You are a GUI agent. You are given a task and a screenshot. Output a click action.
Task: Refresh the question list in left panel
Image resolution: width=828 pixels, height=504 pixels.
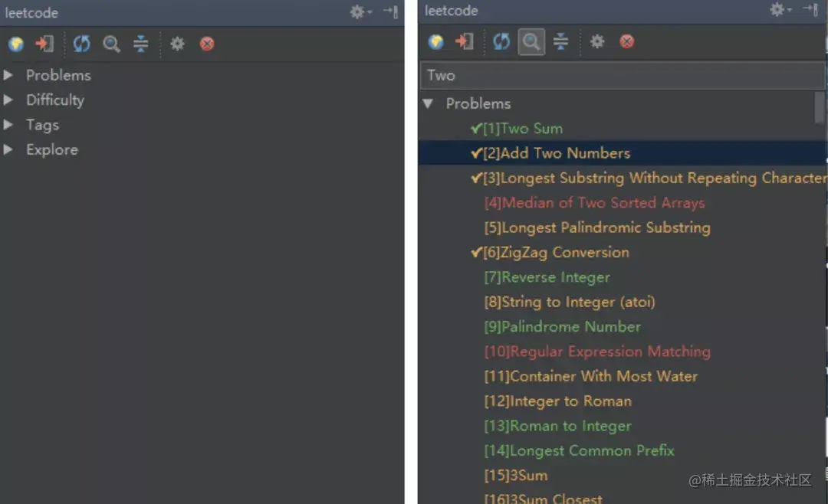pyautogui.click(x=81, y=44)
